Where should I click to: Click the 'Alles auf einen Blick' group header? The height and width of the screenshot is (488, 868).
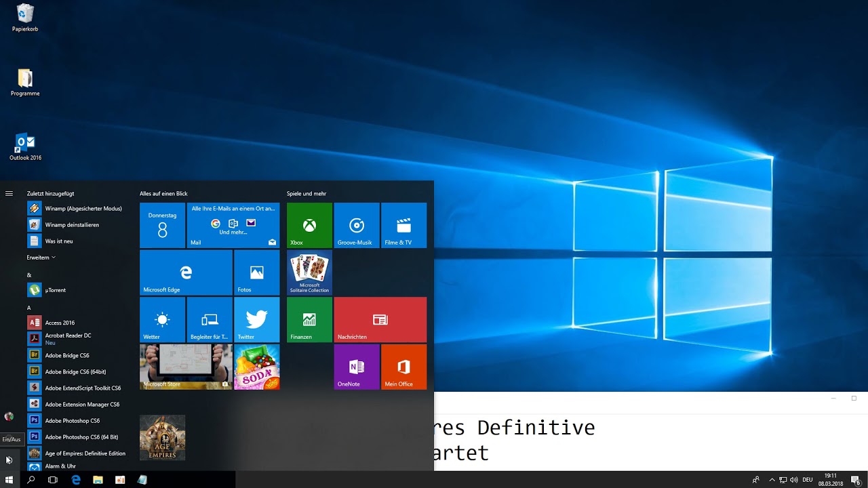point(163,193)
